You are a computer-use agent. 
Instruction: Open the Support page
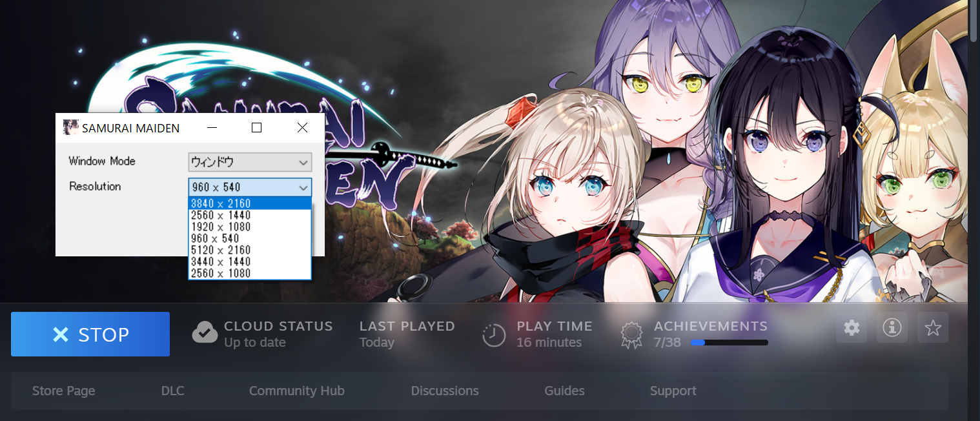[x=673, y=391]
